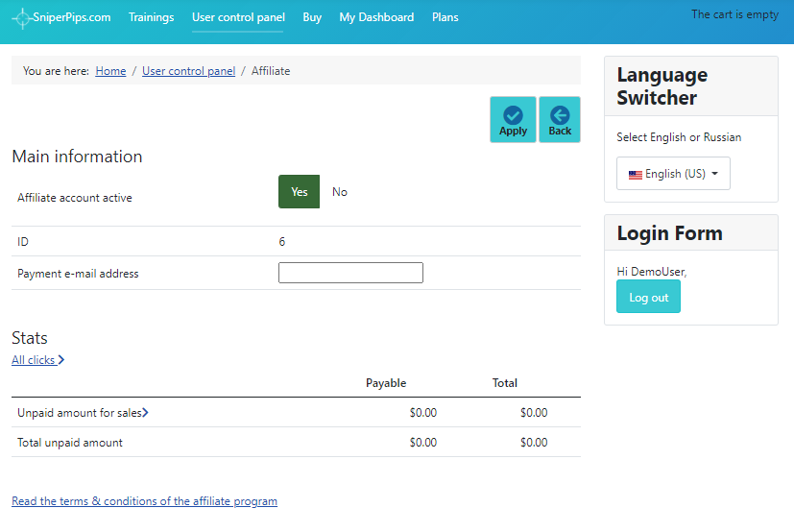Open the English (US) language dropdown
This screenshot has height=532, width=794.
(x=673, y=174)
